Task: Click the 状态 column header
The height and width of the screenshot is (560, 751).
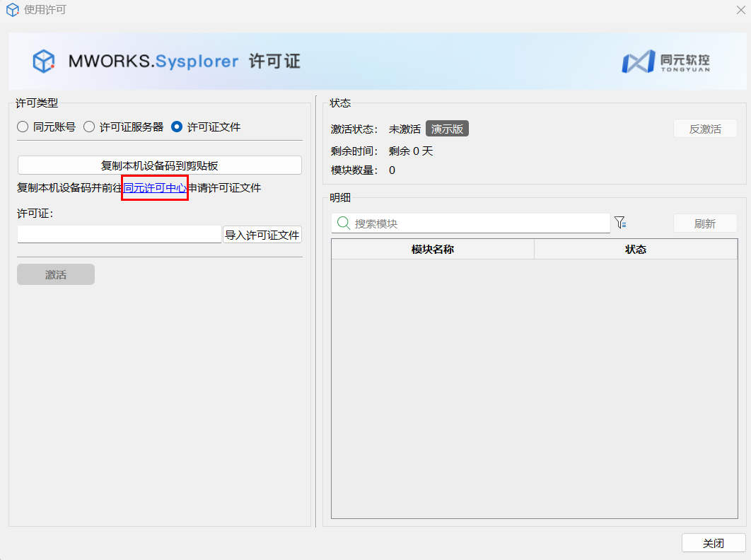Action: pyautogui.click(x=635, y=250)
